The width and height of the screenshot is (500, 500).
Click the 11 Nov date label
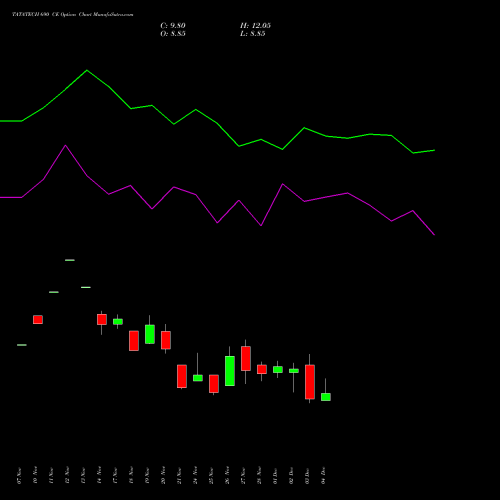point(51,475)
